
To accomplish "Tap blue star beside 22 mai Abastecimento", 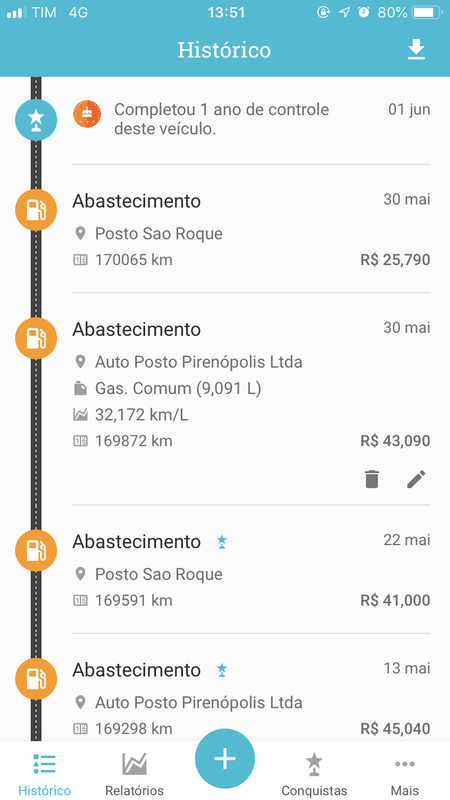I will coord(221,542).
